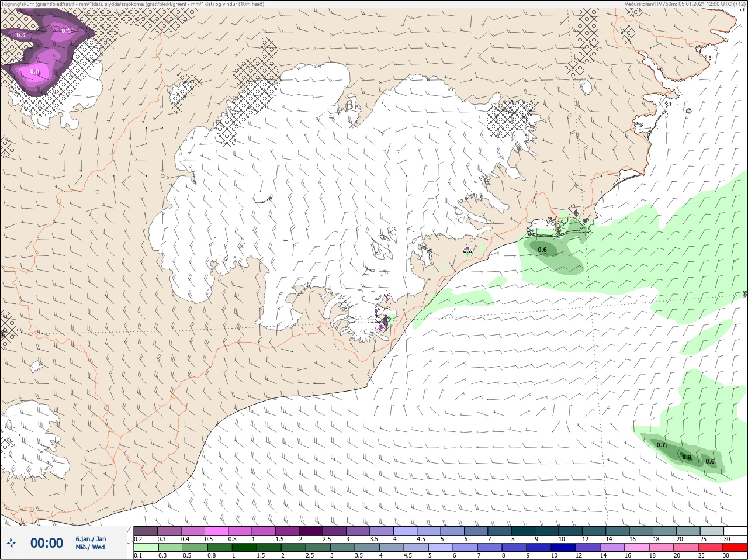Click the 0.7 rain value in the southeast
This screenshot has height=560, width=748.
point(661,445)
